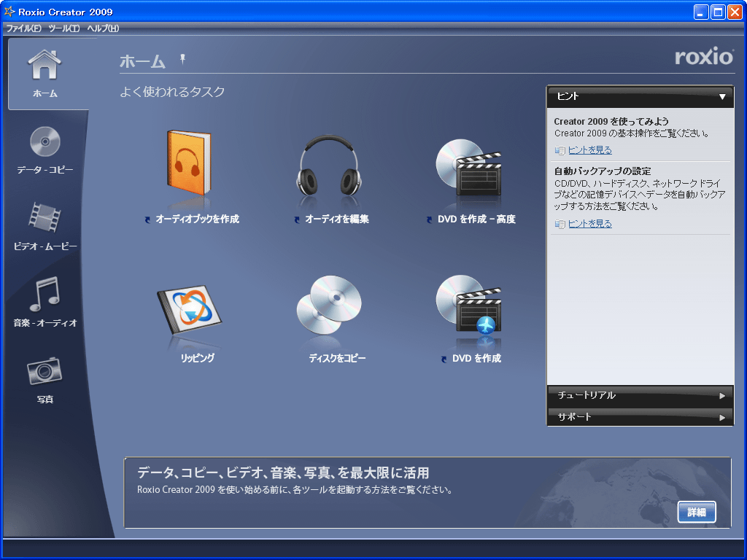Screen dimensions: 747x560
Task: Click the オーディオブックを作成 label
Action: click(x=197, y=219)
